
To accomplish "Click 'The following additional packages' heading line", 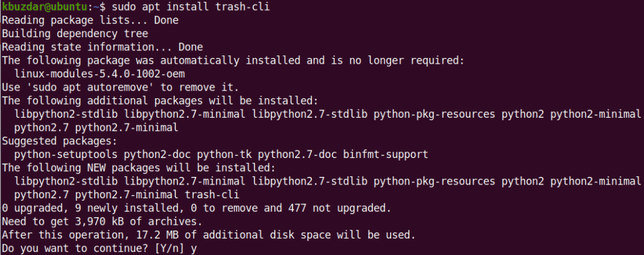I will pos(160,101).
